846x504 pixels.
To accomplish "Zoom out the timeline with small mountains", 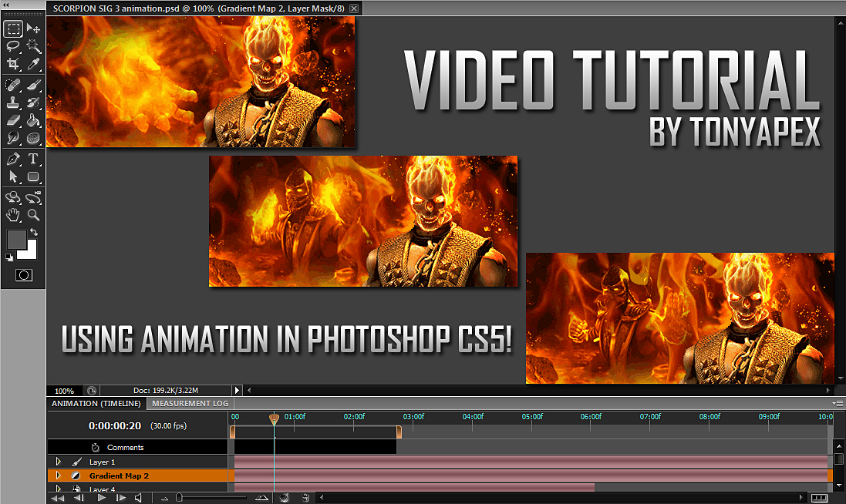I will pos(164,499).
